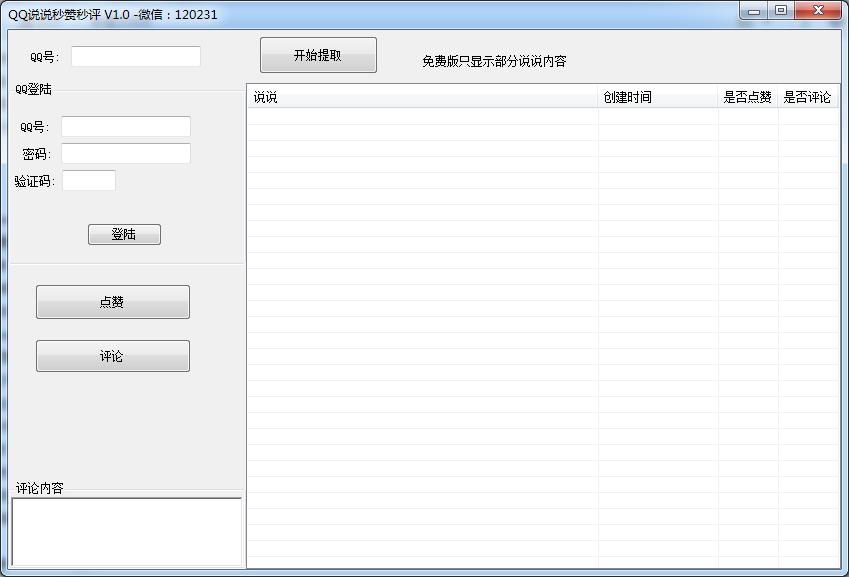Image resolution: width=849 pixels, height=577 pixels.
Task: Maximize the QQ说说秒赞秒评 window
Action: tap(781, 11)
